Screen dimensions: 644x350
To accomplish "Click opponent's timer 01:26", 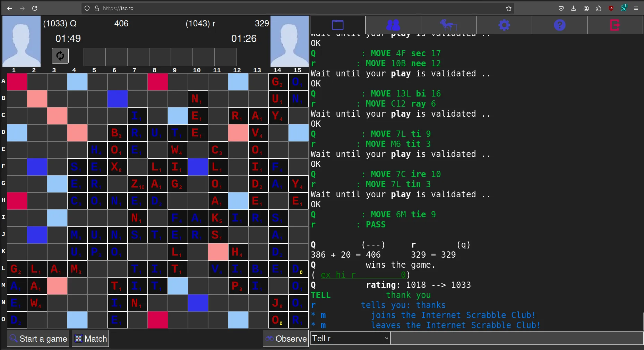I will pos(244,39).
